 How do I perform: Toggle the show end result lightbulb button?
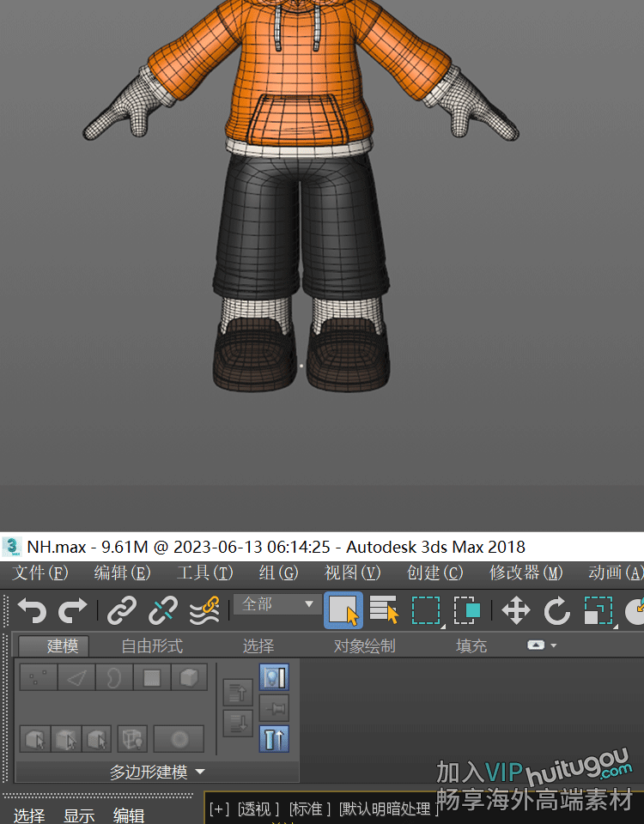274,677
